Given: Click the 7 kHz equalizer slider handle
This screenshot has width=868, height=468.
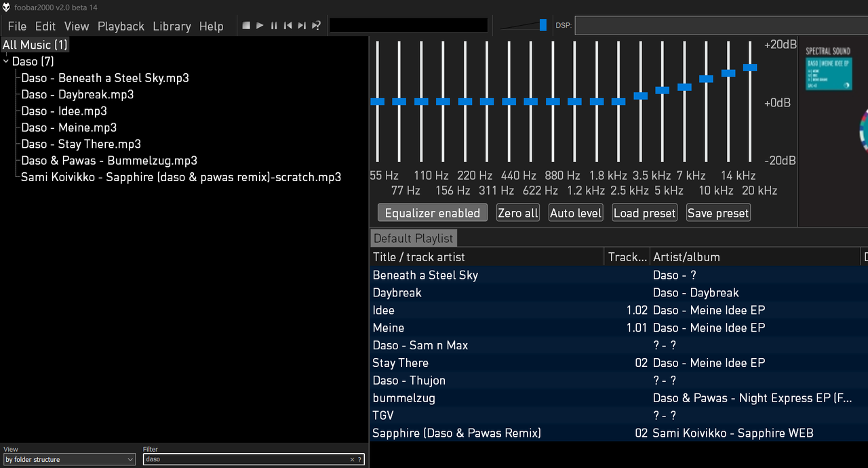Looking at the screenshot, I should (684, 87).
